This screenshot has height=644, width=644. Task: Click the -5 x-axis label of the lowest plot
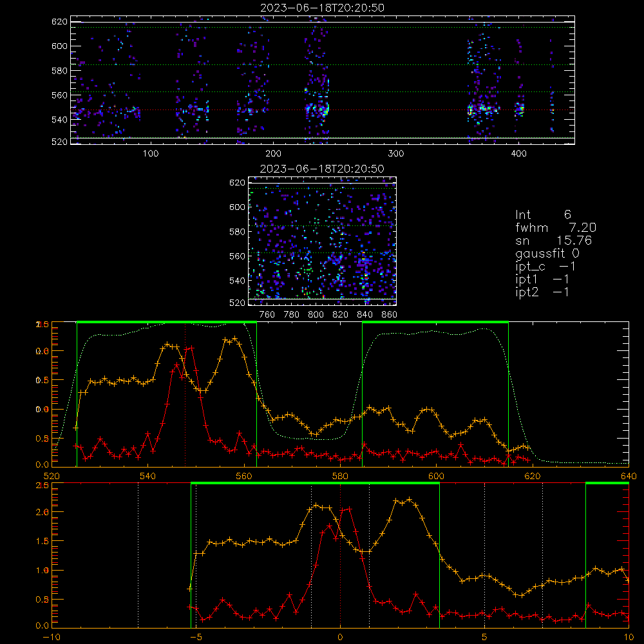pyautogui.click(x=196, y=638)
